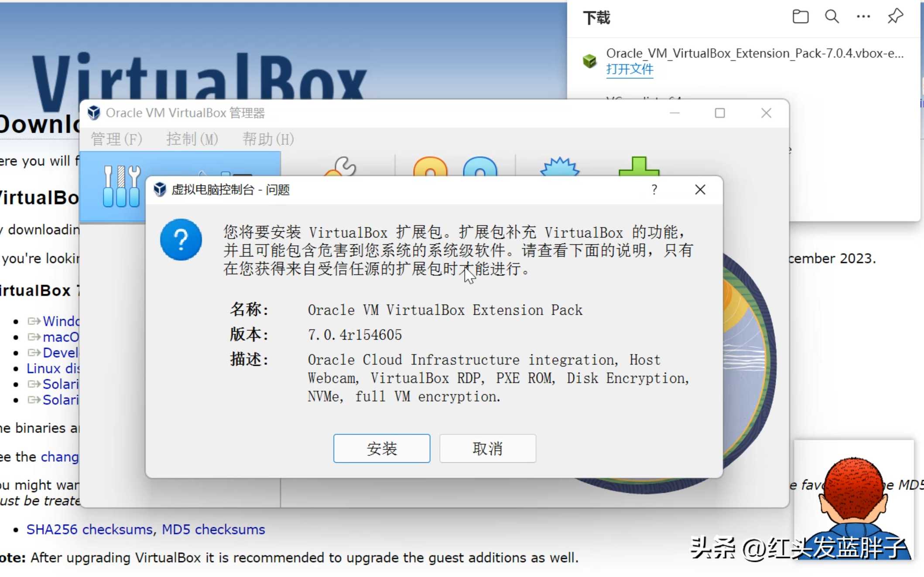The width and height of the screenshot is (924, 577).
Task: Click the blue starburst New toolbar icon
Action: pyautogui.click(x=560, y=167)
